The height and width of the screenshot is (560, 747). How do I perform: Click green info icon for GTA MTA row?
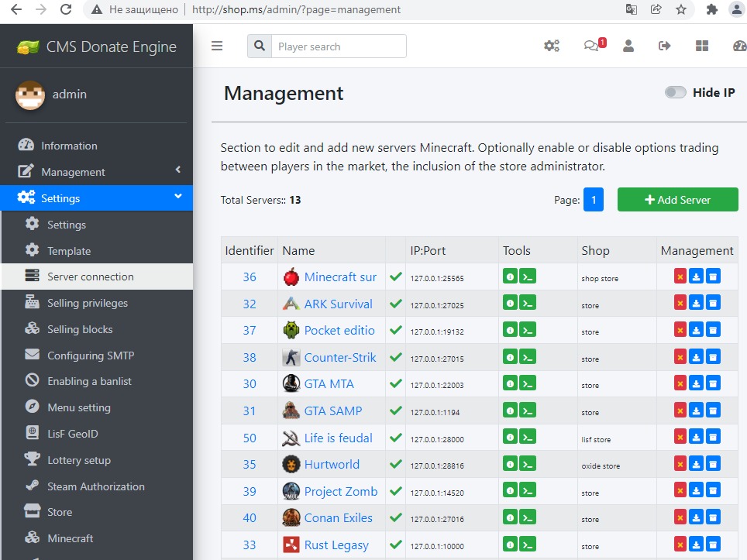coord(510,383)
